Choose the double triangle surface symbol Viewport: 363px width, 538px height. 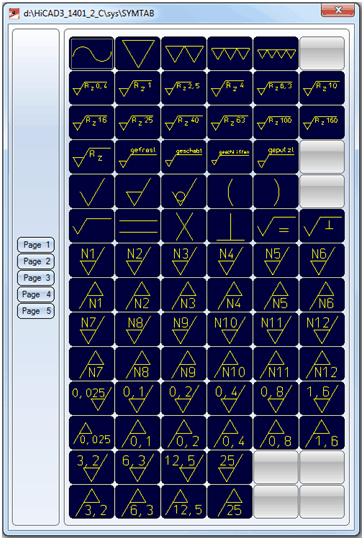pyautogui.click(x=184, y=54)
